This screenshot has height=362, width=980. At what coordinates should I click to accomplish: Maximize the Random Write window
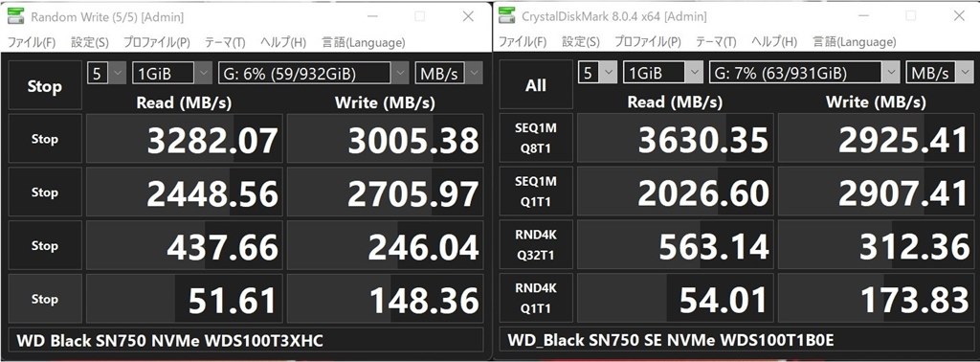(x=420, y=16)
